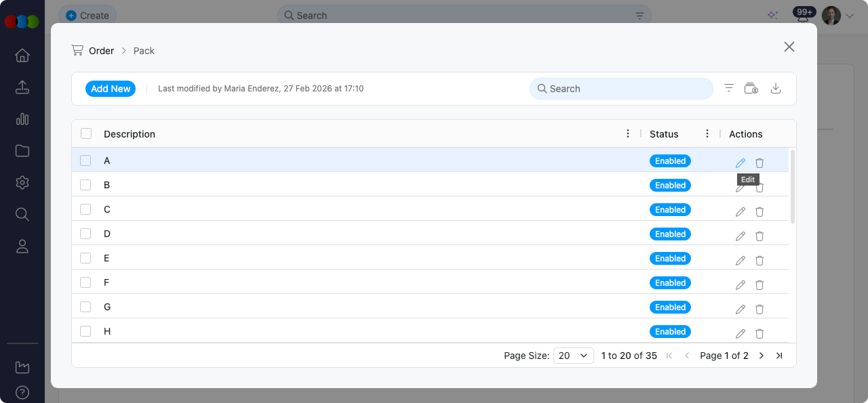
Task: Open the saved views folder icon in the toolbar
Action: (751, 89)
